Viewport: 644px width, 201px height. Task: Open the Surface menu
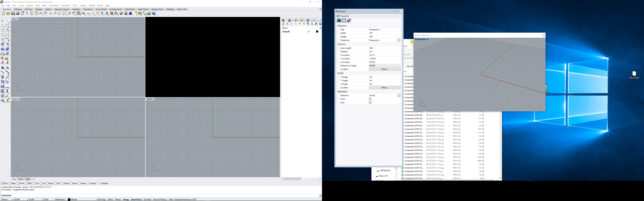(30, 6)
